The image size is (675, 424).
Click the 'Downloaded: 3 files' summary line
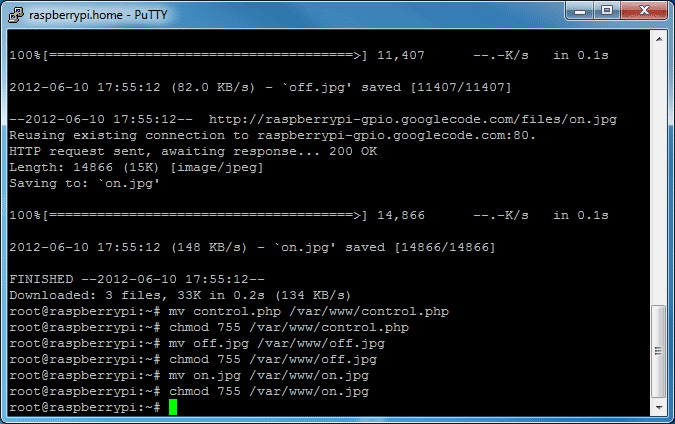click(180, 296)
